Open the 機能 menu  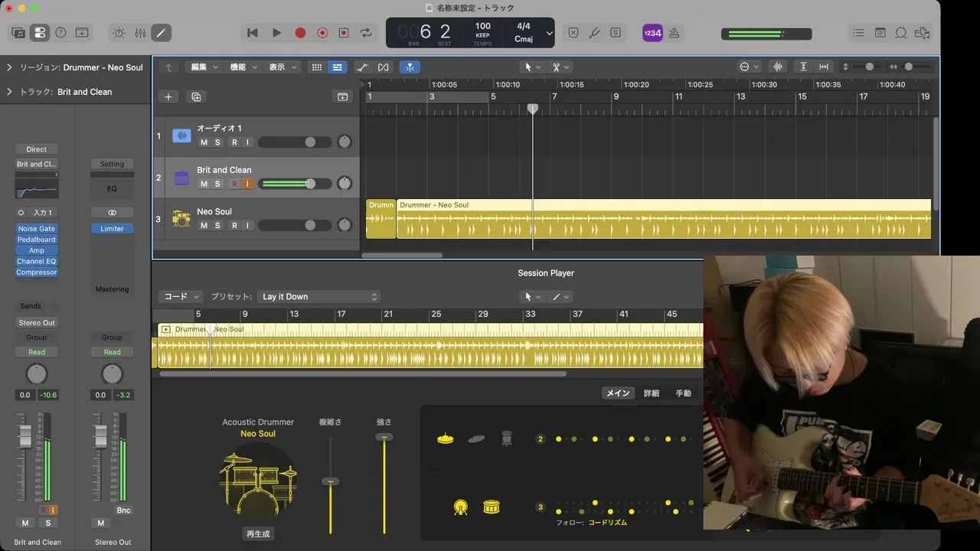pyautogui.click(x=243, y=67)
